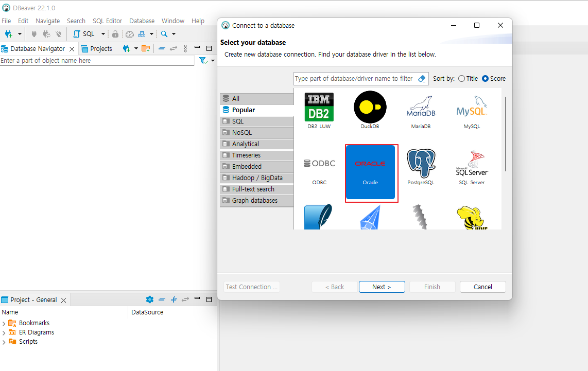Image resolution: width=588 pixels, height=371 pixels.
Task: Click the New Connection plug icon in main toolbar
Action: 8,34
